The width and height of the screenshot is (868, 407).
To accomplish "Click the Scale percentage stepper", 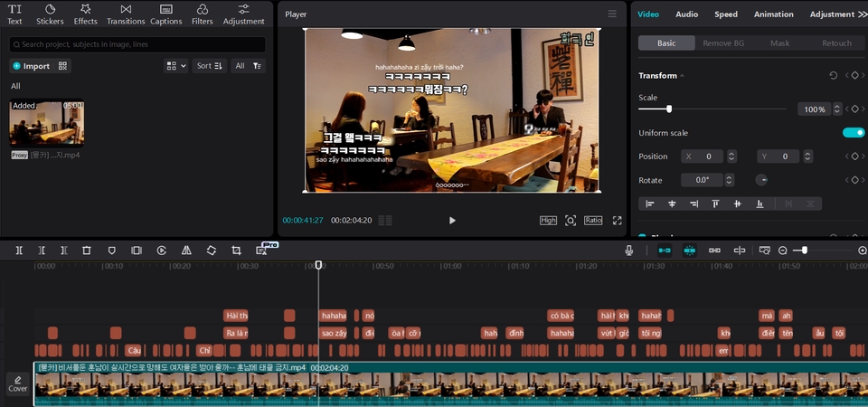I will pyautogui.click(x=837, y=109).
